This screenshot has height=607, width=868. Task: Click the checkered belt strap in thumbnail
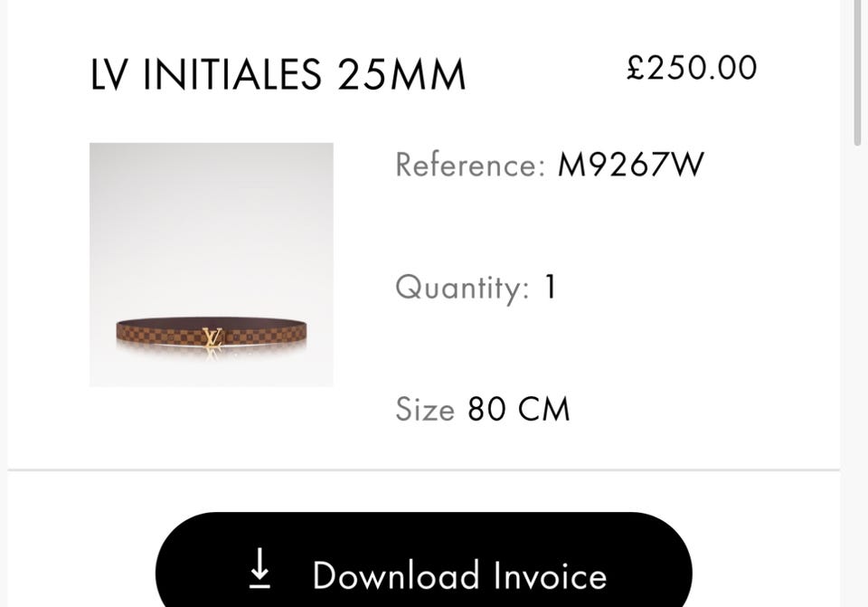point(161,334)
